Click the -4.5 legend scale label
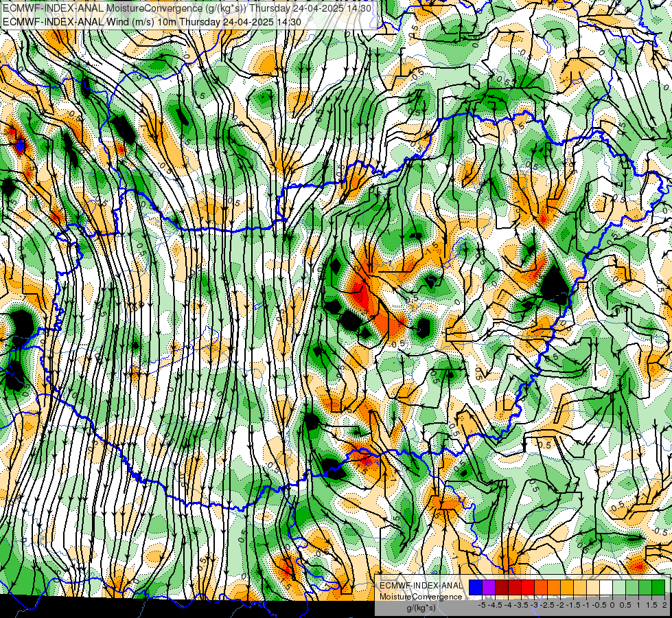This screenshot has height=618, width=672. (x=495, y=605)
